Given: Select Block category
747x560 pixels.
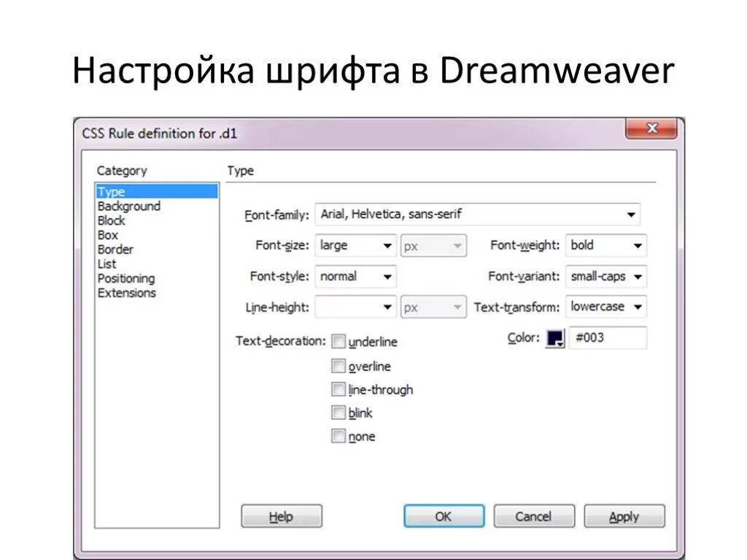Looking at the screenshot, I should click(111, 220).
